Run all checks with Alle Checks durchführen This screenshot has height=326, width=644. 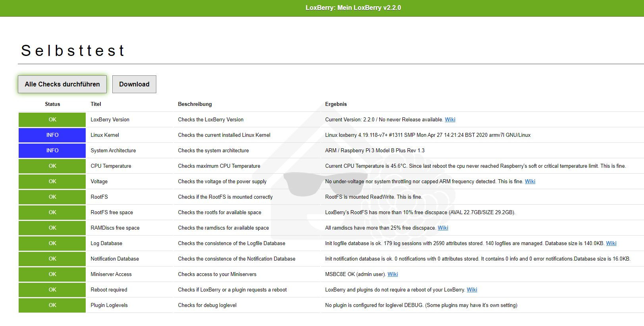pos(62,84)
